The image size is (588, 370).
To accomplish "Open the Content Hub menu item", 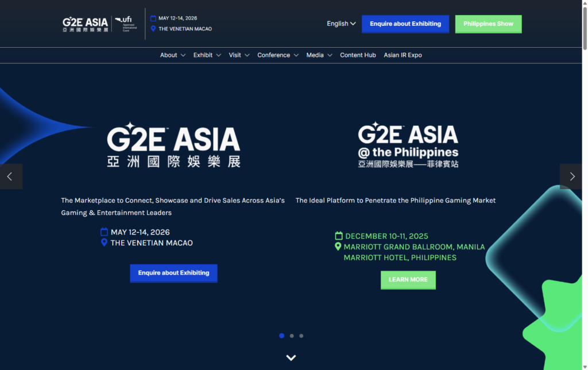I will pyautogui.click(x=358, y=55).
